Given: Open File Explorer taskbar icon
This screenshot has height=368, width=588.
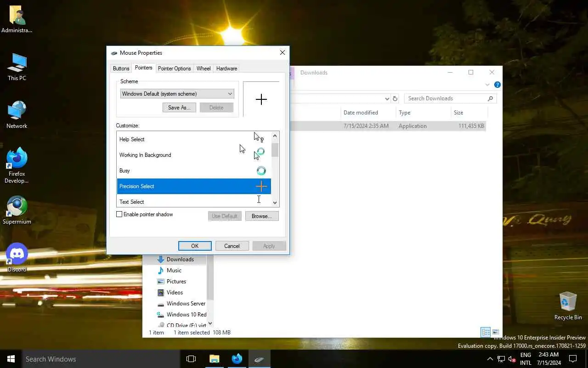Looking at the screenshot, I should coord(215,359).
